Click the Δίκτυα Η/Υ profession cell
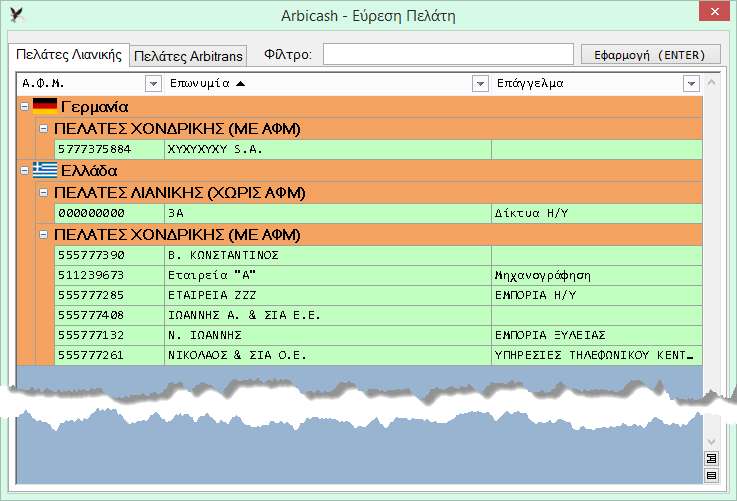Image resolution: width=737 pixels, height=501 pixels. [597, 213]
